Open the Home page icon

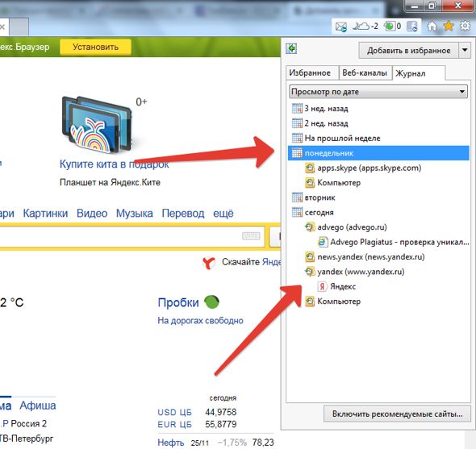(x=432, y=27)
